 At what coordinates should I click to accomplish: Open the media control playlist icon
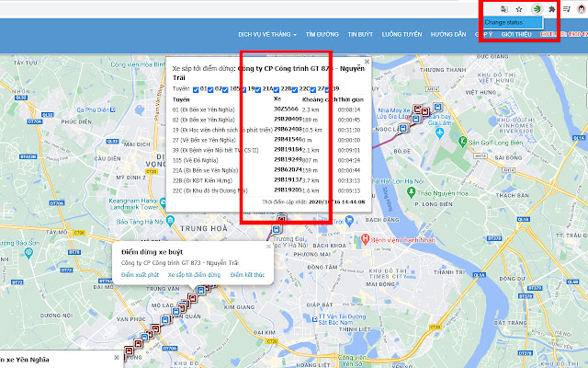pos(567,9)
